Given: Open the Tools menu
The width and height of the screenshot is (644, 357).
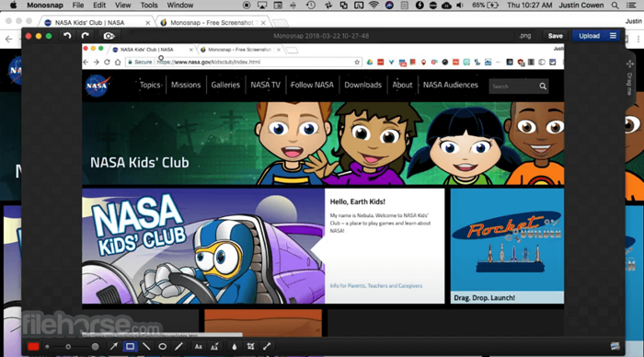Looking at the screenshot, I should coord(149,6).
